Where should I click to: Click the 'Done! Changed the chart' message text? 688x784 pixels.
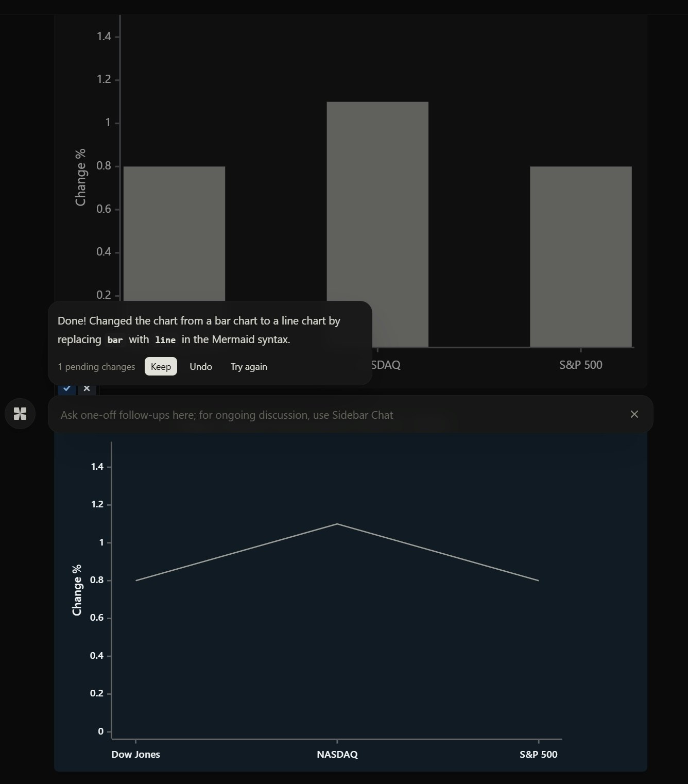click(199, 330)
